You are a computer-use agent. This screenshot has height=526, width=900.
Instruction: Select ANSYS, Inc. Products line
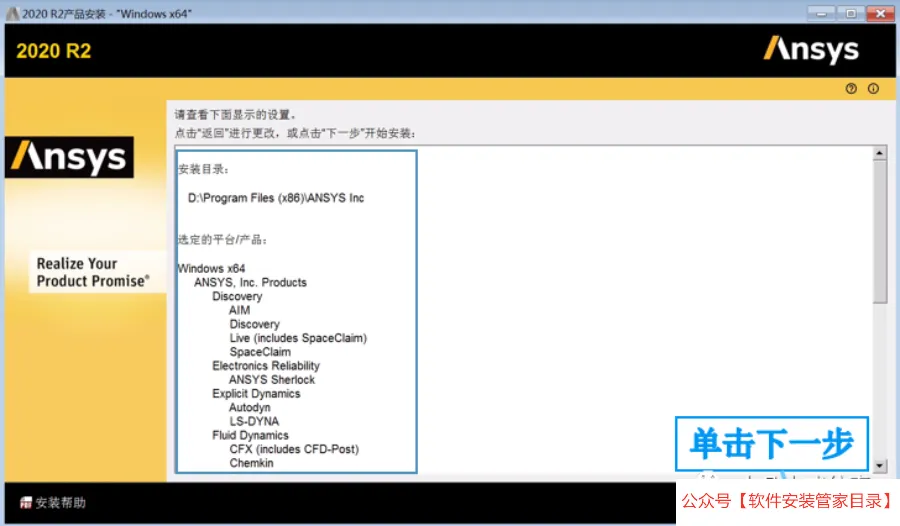(250, 283)
